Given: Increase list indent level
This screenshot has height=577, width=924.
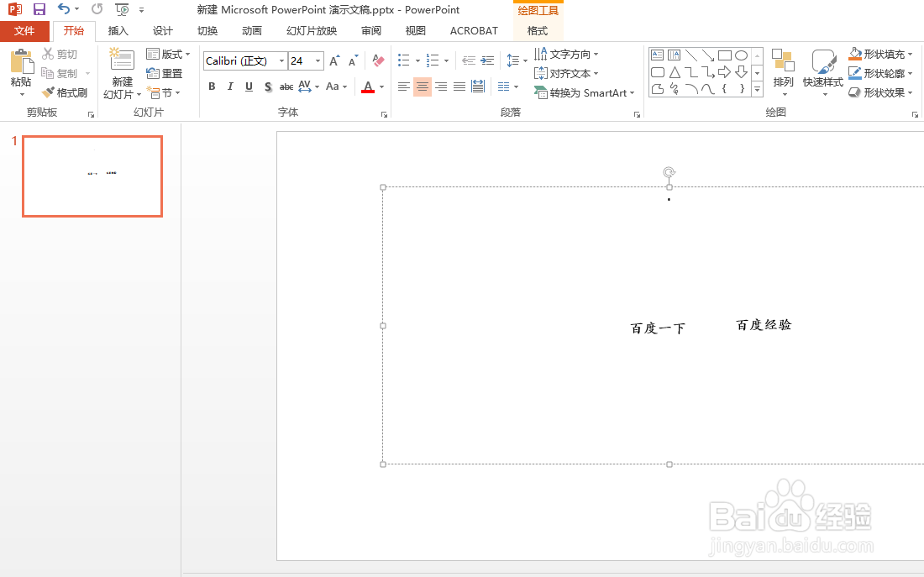Looking at the screenshot, I should (x=487, y=60).
